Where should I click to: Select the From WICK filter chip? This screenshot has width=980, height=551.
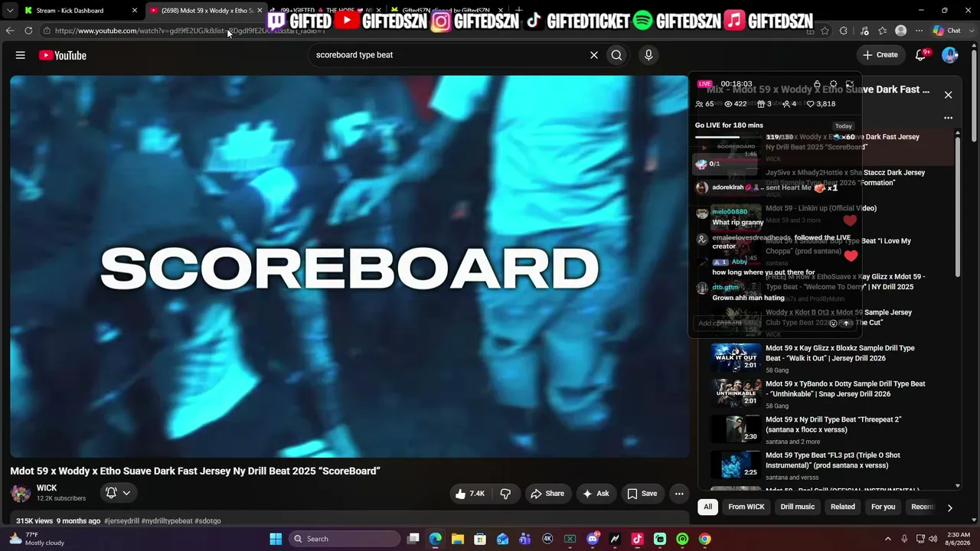point(746,507)
